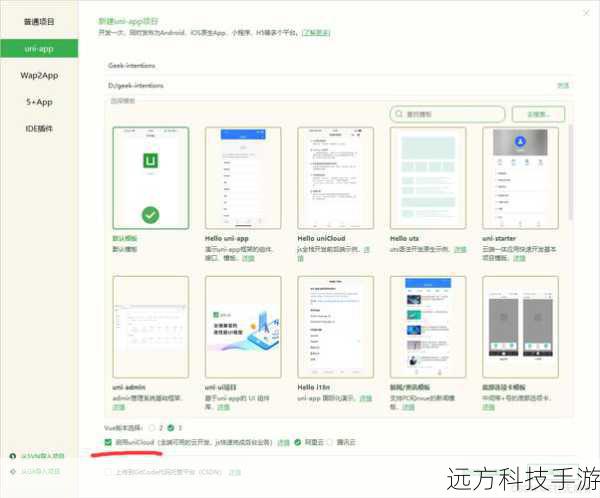
Task: Select the last template thumbnail in the second row
Action: coord(520,327)
